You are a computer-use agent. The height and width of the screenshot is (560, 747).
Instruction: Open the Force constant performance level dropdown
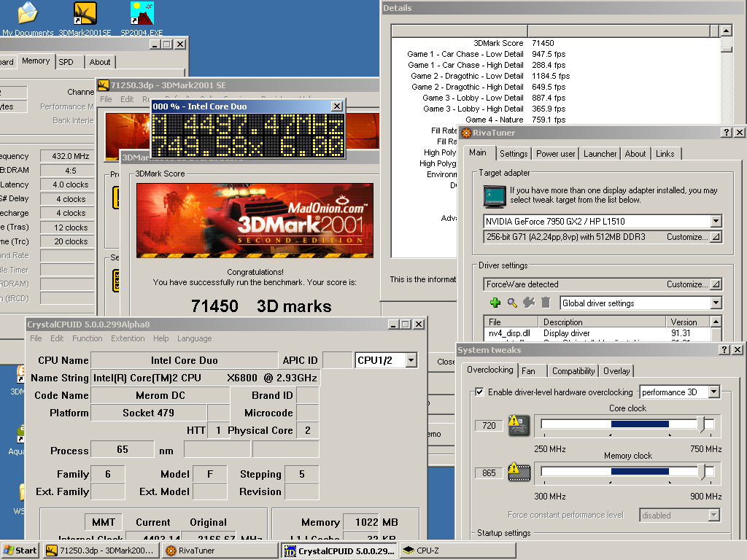[x=713, y=516]
